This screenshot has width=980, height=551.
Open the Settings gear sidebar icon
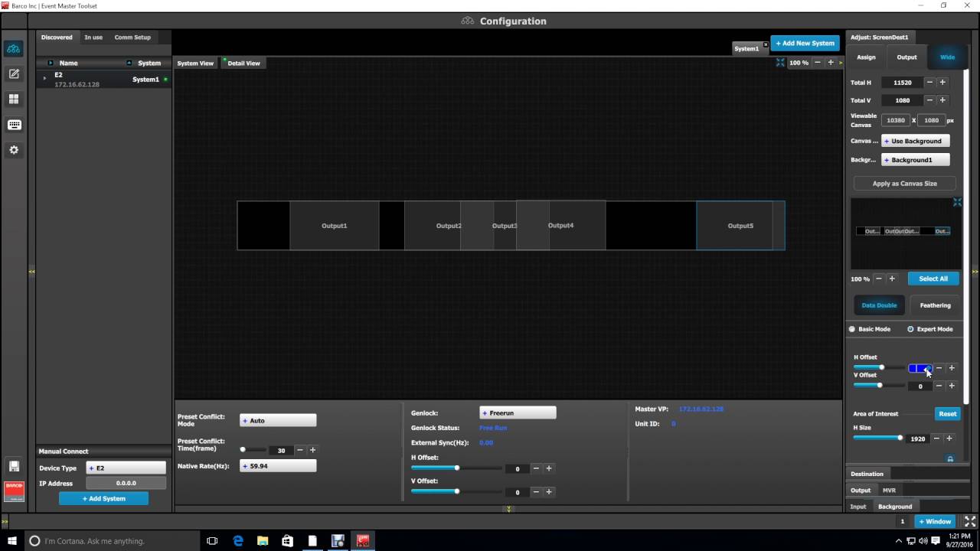tap(13, 150)
